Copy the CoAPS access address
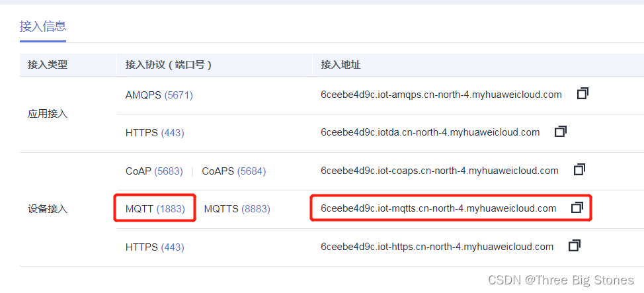 coord(579,169)
